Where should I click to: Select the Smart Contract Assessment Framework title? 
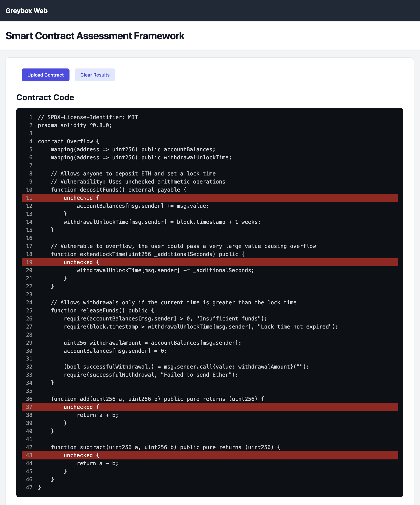coord(95,36)
